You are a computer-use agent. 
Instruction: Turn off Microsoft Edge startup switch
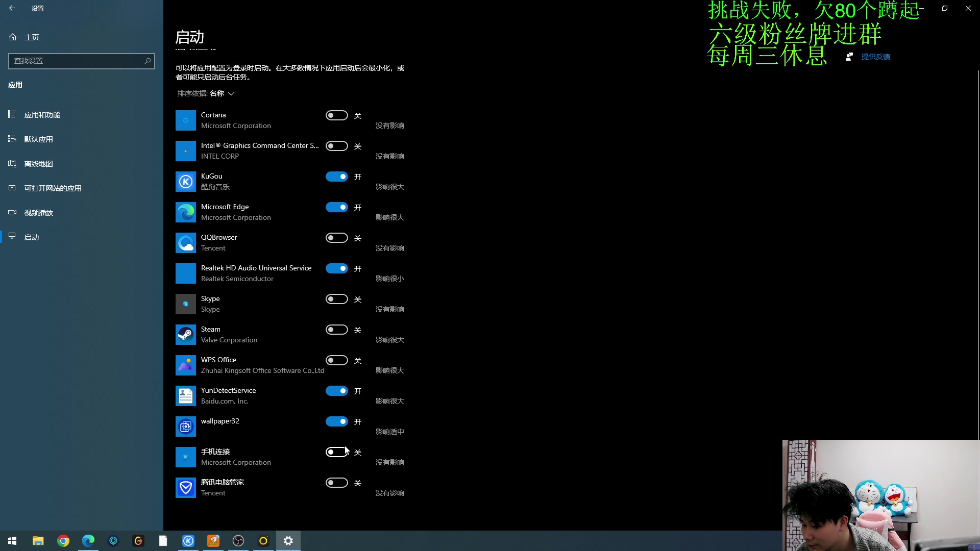(x=337, y=207)
